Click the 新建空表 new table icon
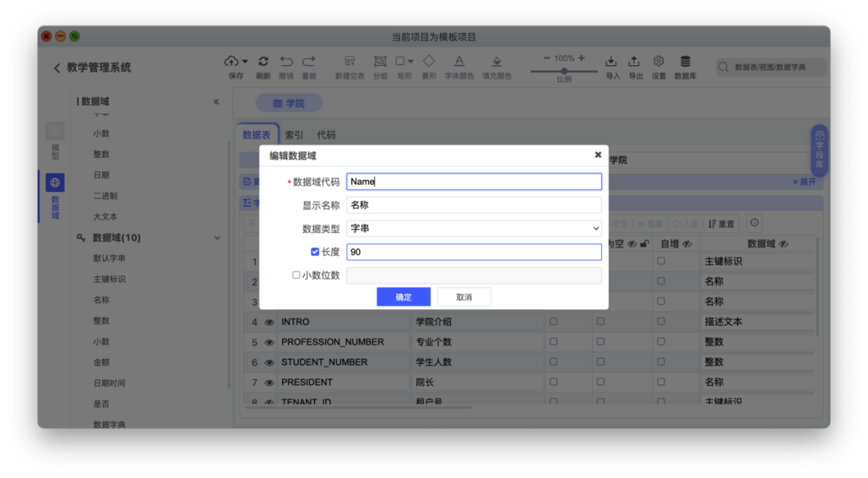 coord(350,61)
